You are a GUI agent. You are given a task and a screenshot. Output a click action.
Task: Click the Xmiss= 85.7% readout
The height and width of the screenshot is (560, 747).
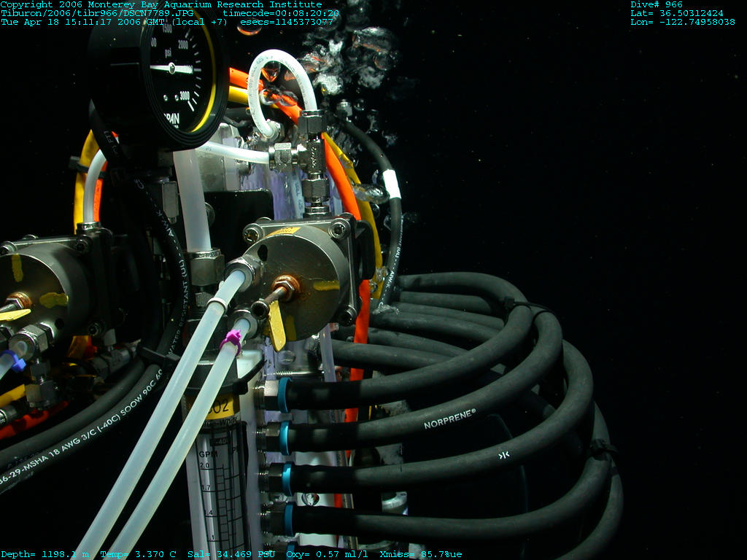coord(414,554)
